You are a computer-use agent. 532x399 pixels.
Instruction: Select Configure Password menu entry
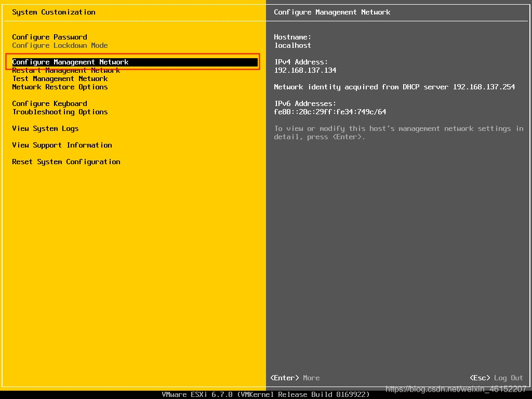(49, 37)
